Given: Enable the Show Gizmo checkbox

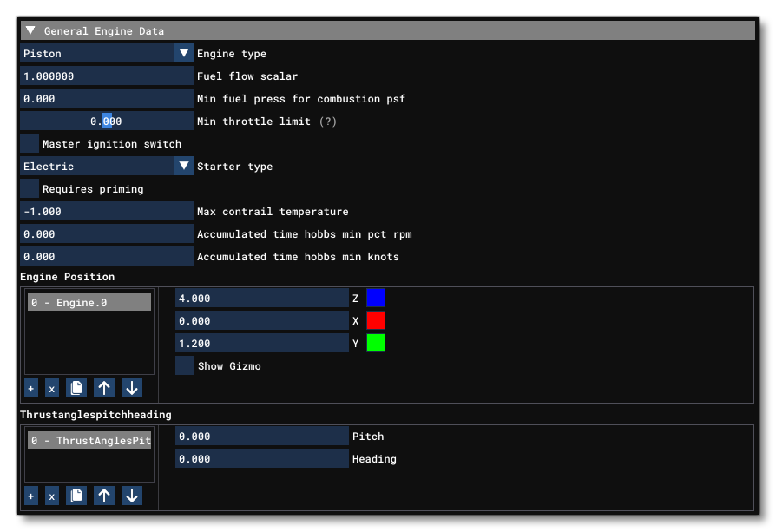Looking at the screenshot, I should (x=185, y=366).
